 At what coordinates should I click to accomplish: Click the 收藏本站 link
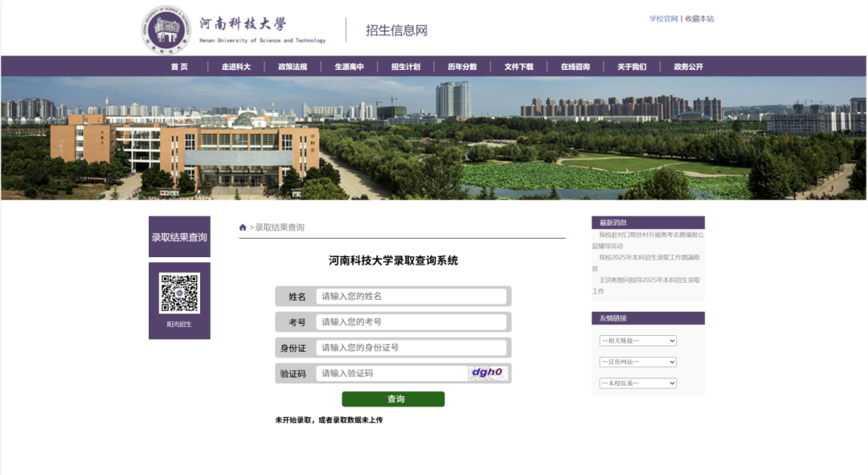pyautogui.click(x=699, y=18)
